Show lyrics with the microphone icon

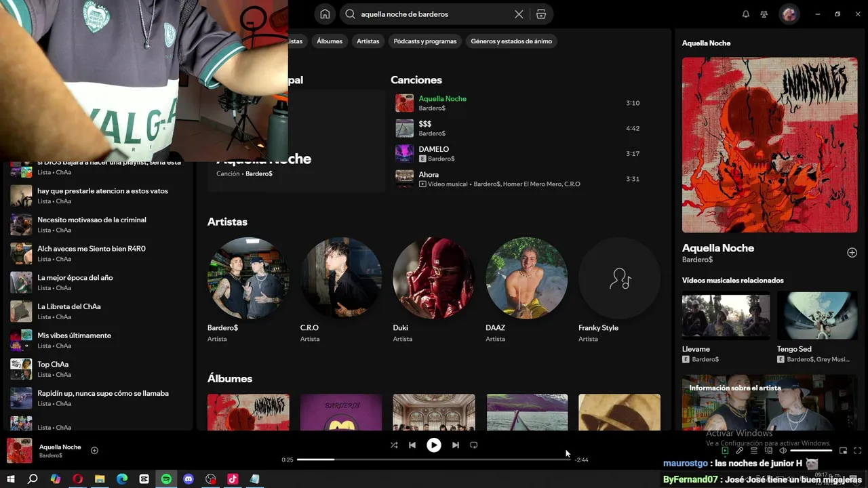click(x=740, y=451)
